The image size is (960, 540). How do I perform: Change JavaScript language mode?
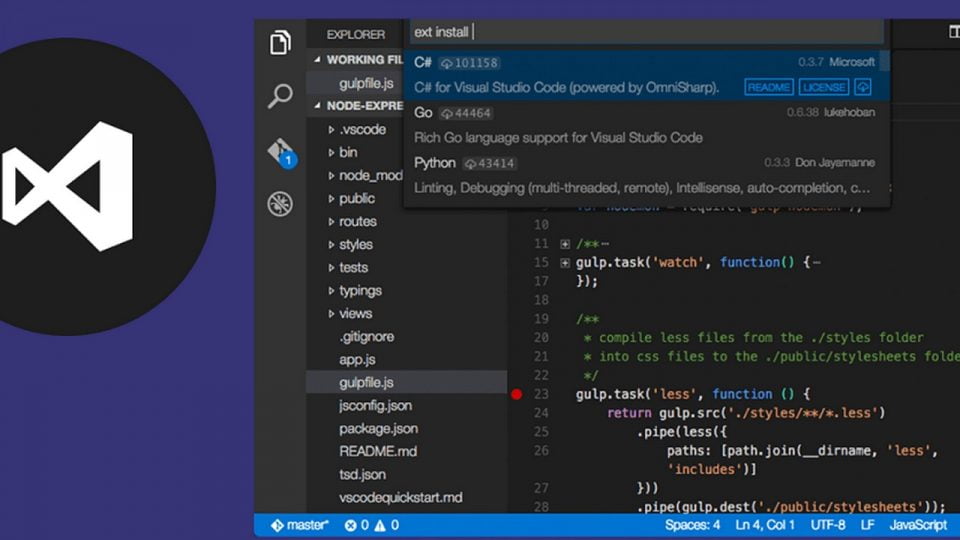click(x=918, y=525)
